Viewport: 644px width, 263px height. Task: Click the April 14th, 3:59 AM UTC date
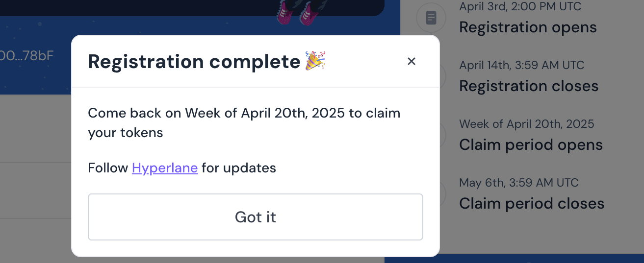pyautogui.click(x=522, y=65)
